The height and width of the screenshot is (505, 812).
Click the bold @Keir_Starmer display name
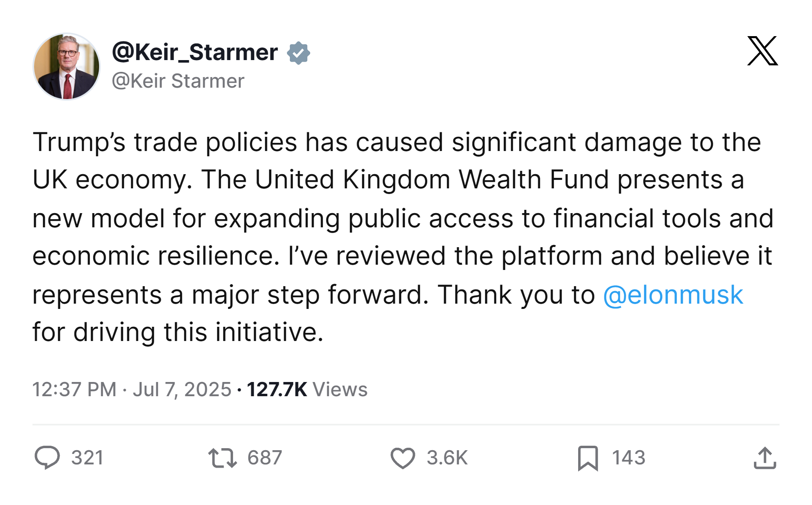click(195, 52)
